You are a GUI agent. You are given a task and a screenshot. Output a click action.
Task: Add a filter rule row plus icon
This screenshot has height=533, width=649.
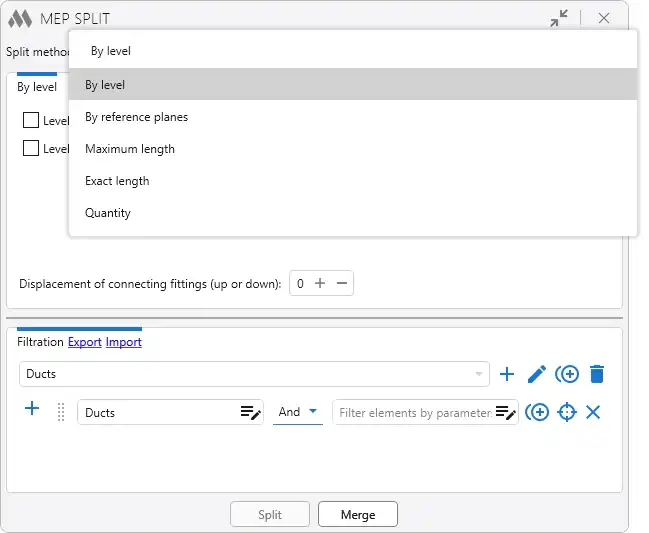(x=32, y=409)
